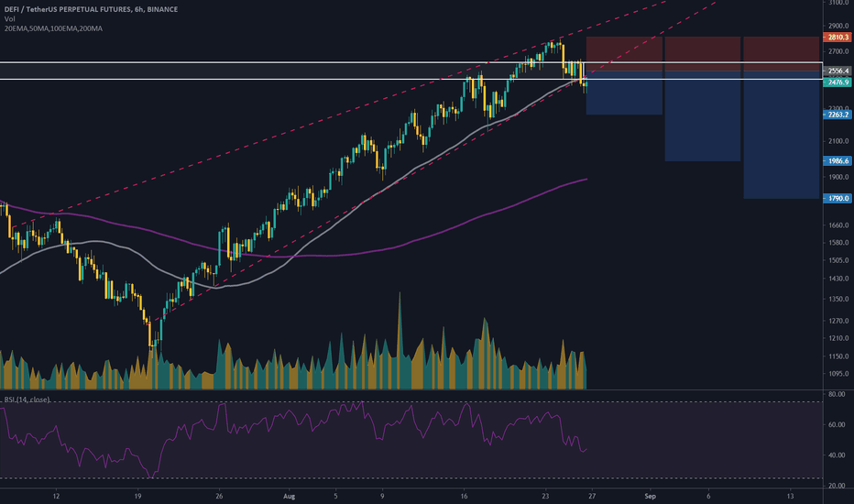The height and width of the screenshot is (504, 854).
Task: Click the 60.00 RSI scale value
Action: tap(837, 424)
